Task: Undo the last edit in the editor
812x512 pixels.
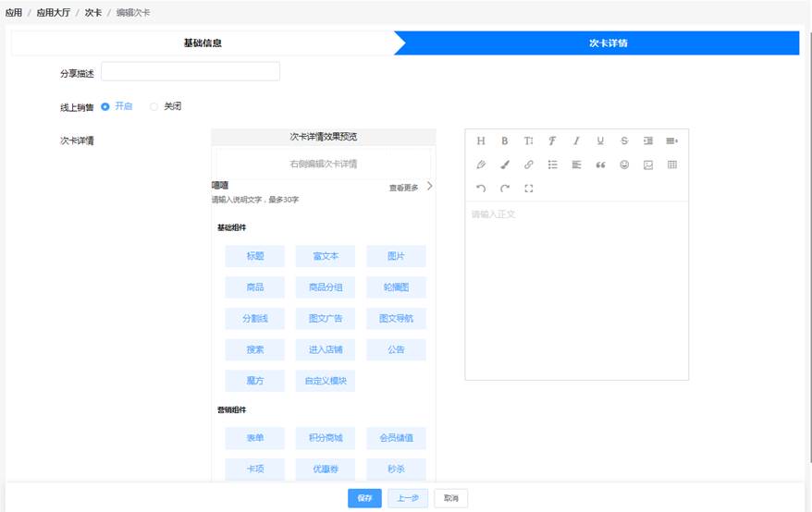Action: pos(481,189)
